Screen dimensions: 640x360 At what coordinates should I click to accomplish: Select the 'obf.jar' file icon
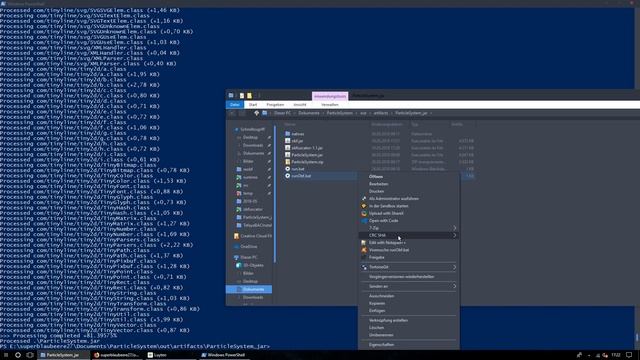coord(288,141)
